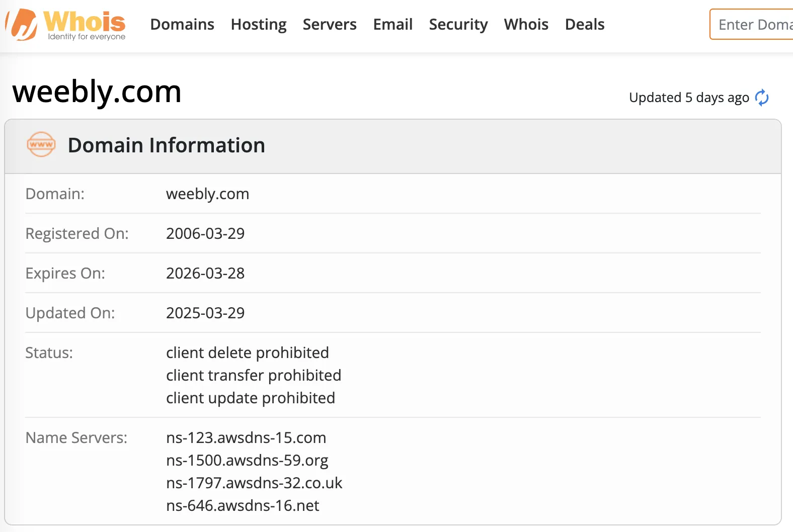Click the 'Registered On:' label
This screenshot has height=532, width=793.
point(77,233)
